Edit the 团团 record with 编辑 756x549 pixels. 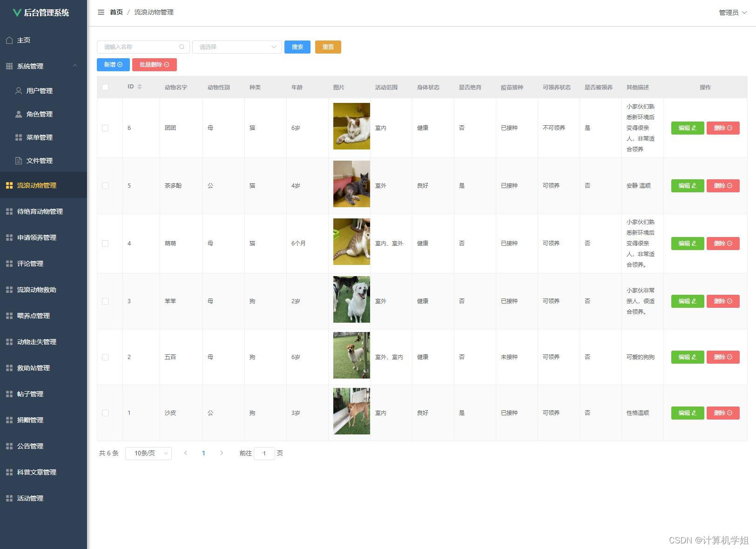pos(688,128)
